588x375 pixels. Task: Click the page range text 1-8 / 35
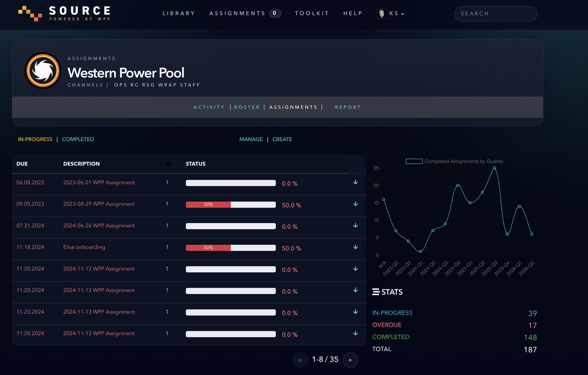tap(325, 359)
